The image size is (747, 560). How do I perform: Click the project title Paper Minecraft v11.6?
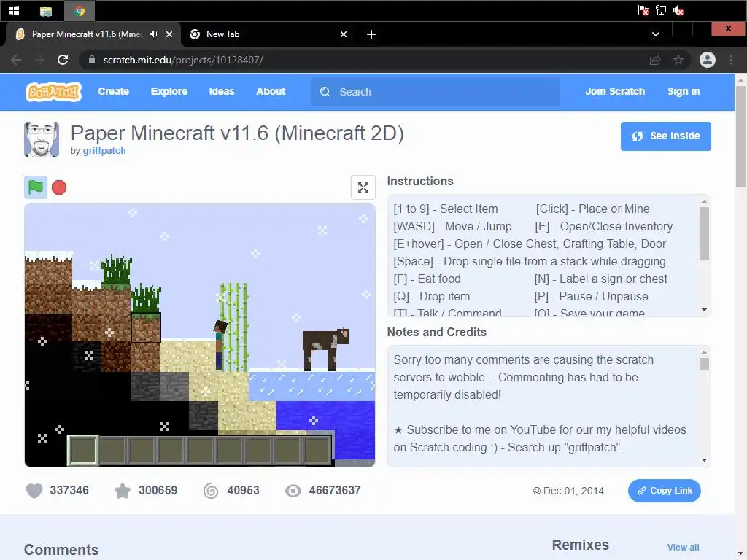pyautogui.click(x=237, y=133)
